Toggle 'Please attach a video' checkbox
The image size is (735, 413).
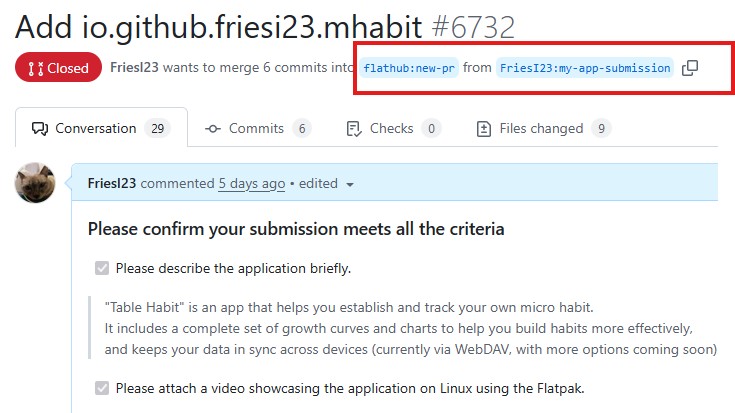(x=102, y=388)
